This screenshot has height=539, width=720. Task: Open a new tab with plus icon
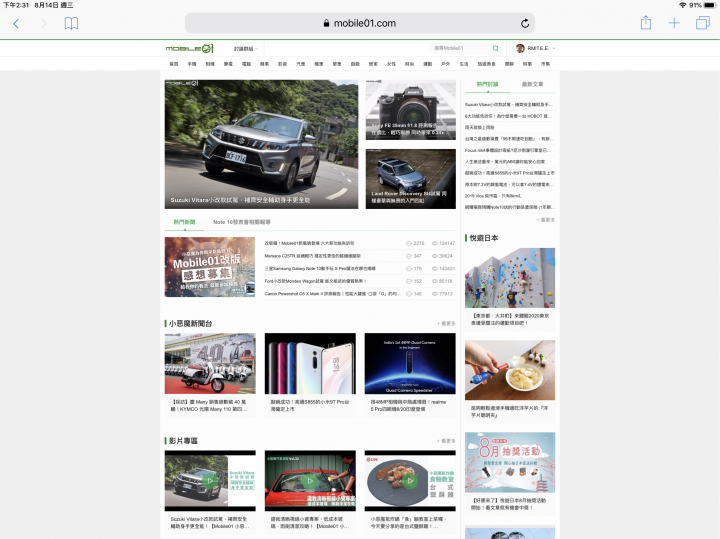674,23
